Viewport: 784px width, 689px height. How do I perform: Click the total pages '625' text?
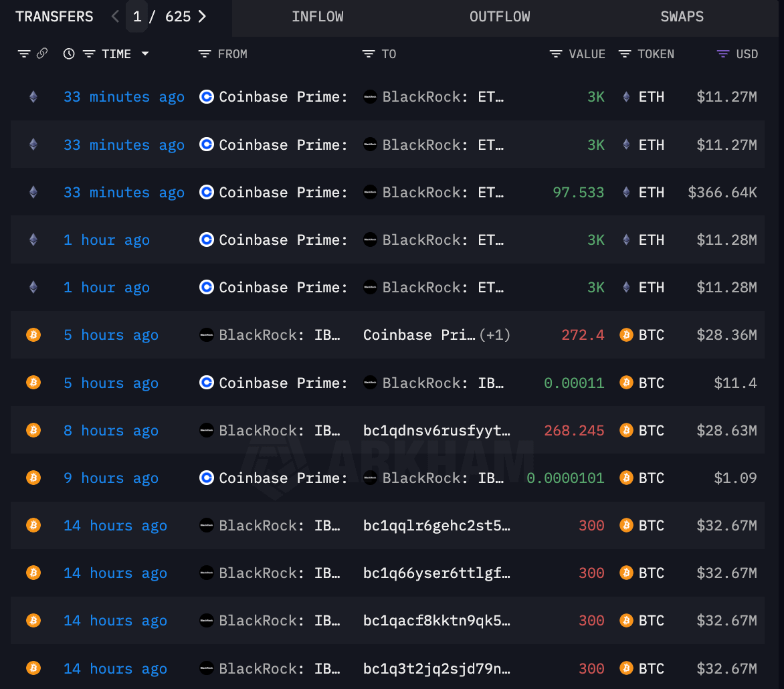click(x=178, y=17)
